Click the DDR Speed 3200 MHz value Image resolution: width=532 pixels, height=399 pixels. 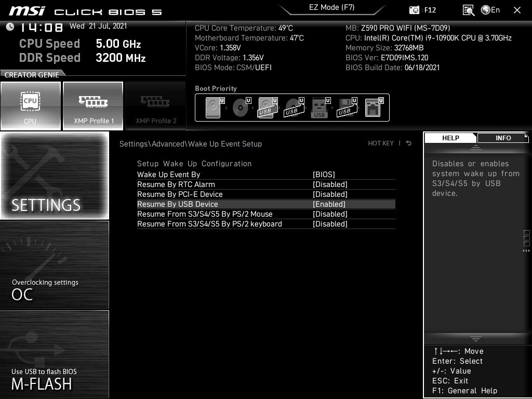point(121,57)
